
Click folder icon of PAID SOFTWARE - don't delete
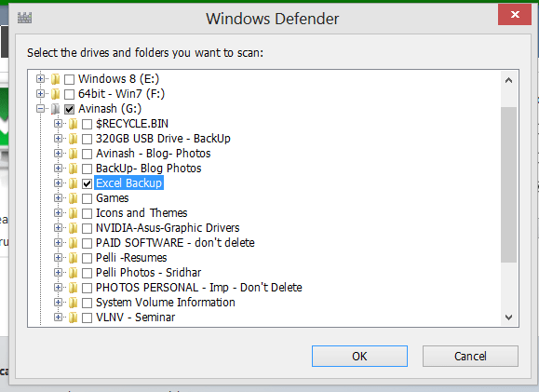pos(73,243)
